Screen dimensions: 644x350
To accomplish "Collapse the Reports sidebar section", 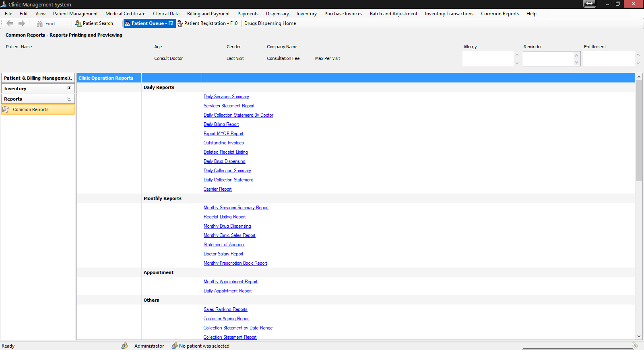I will coord(69,99).
